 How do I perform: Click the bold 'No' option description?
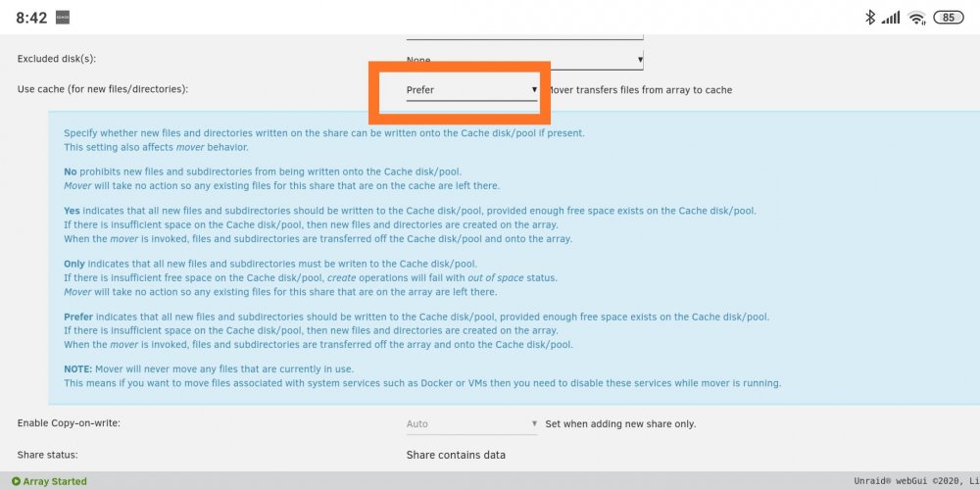[x=70, y=171]
